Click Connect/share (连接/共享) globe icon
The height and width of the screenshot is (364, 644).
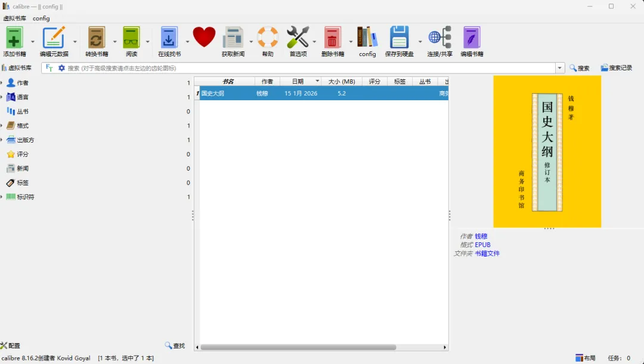(x=440, y=38)
